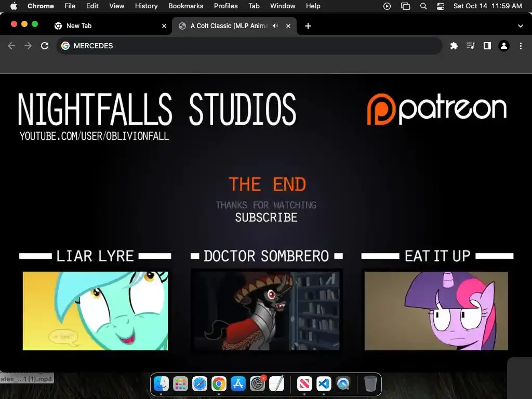The height and width of the screenshot is (399, 532).
Task: Click the Google icon in address bar
Action: [x=65, y=46]
